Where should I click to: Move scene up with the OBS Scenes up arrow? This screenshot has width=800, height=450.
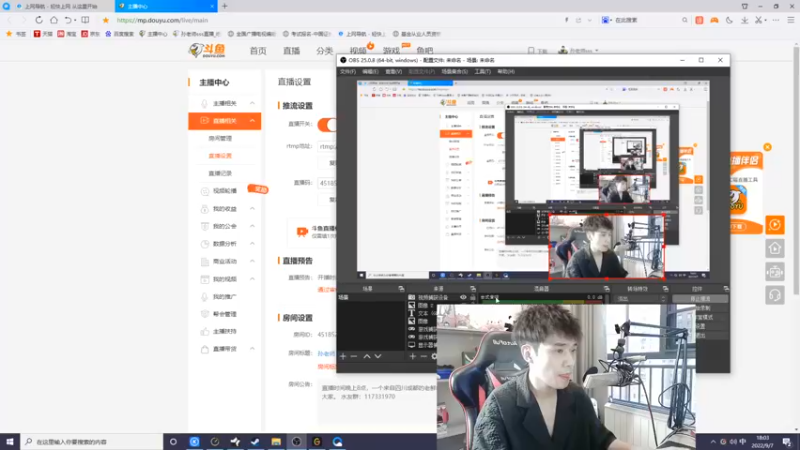367,356
